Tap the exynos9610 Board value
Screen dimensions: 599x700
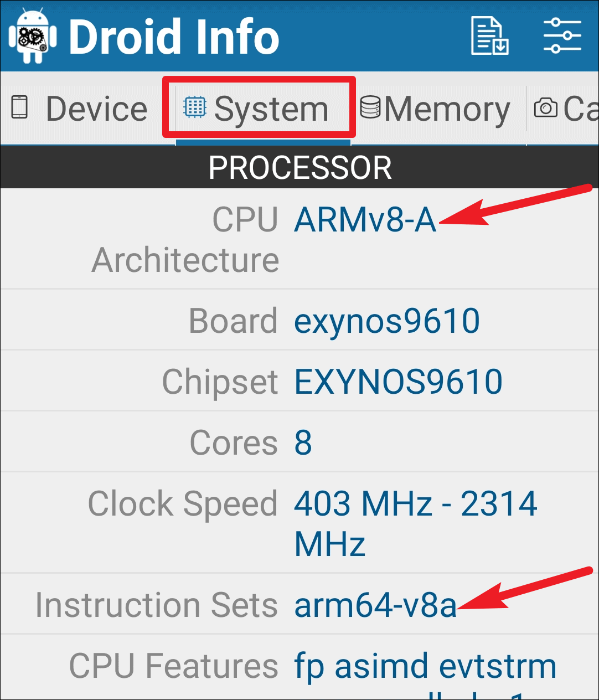coord(387,320)
